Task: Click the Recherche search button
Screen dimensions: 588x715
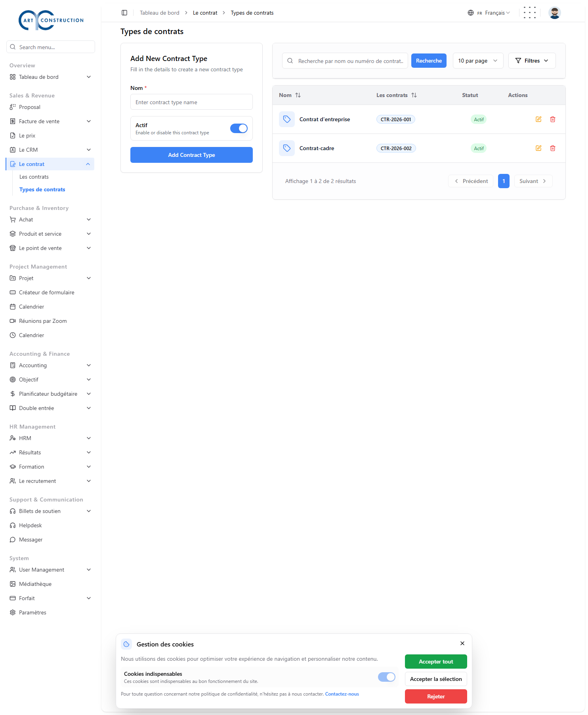Action: (429, 61)
